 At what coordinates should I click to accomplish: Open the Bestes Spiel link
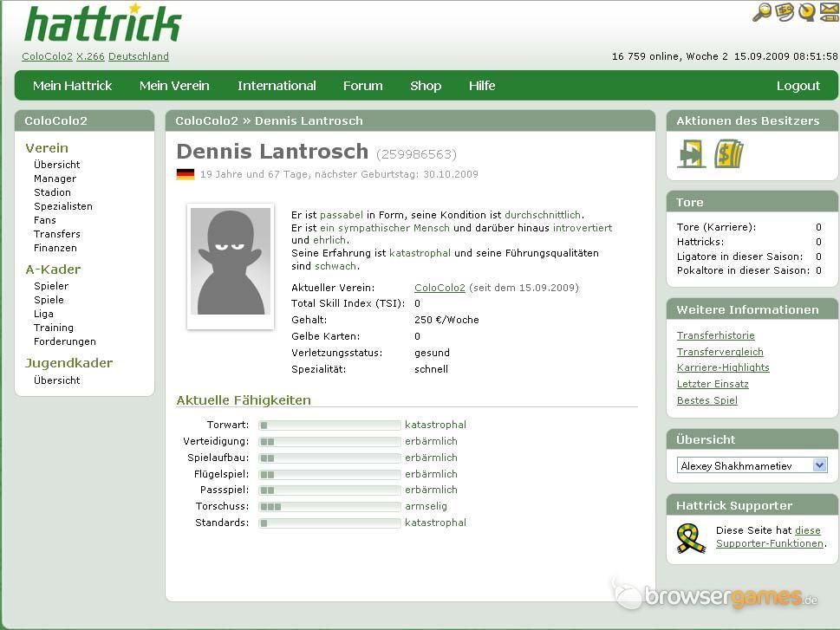[x=707, y=400]
